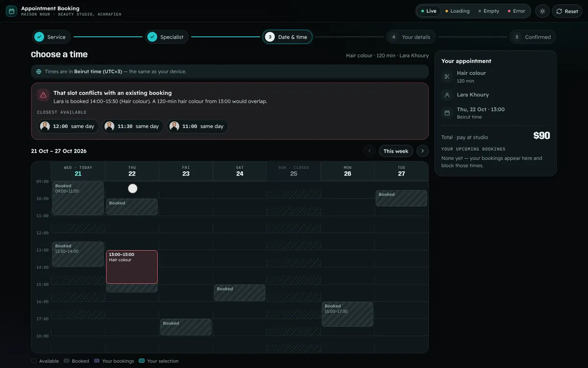The height and width of the screenshot is (368, 588).
Task: Click the Your appointment panel title
Action: [466, 61]
